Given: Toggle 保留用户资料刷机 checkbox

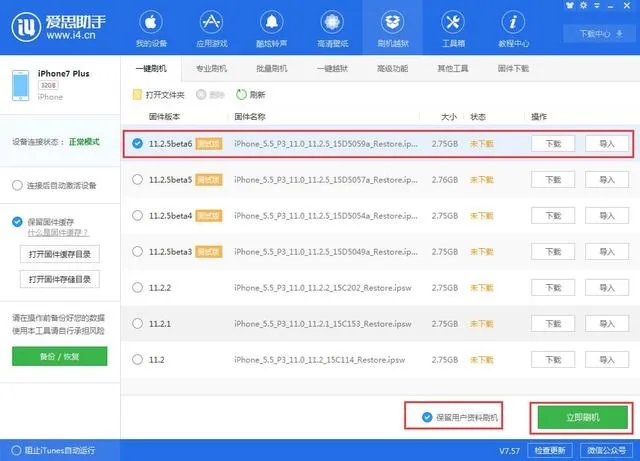Looking at the screenshot, I should click(x=427, y=417).
